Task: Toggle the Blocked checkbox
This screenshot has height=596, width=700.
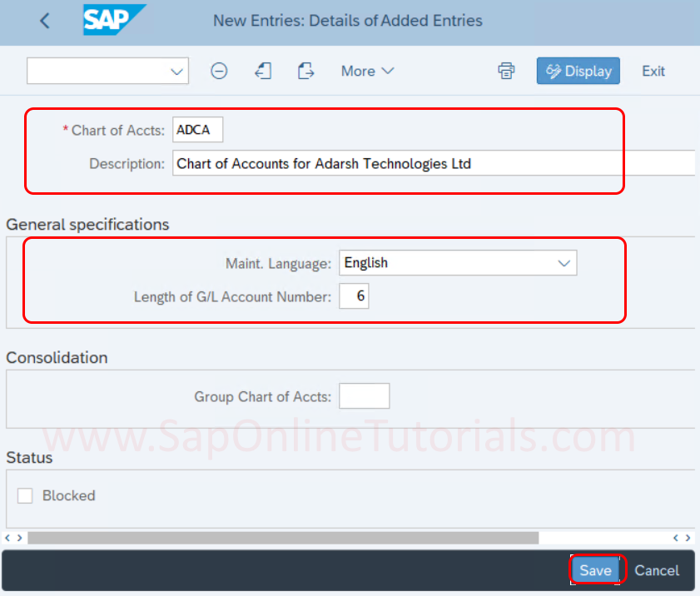Action: pyautogui.click(x=25, y=495)
